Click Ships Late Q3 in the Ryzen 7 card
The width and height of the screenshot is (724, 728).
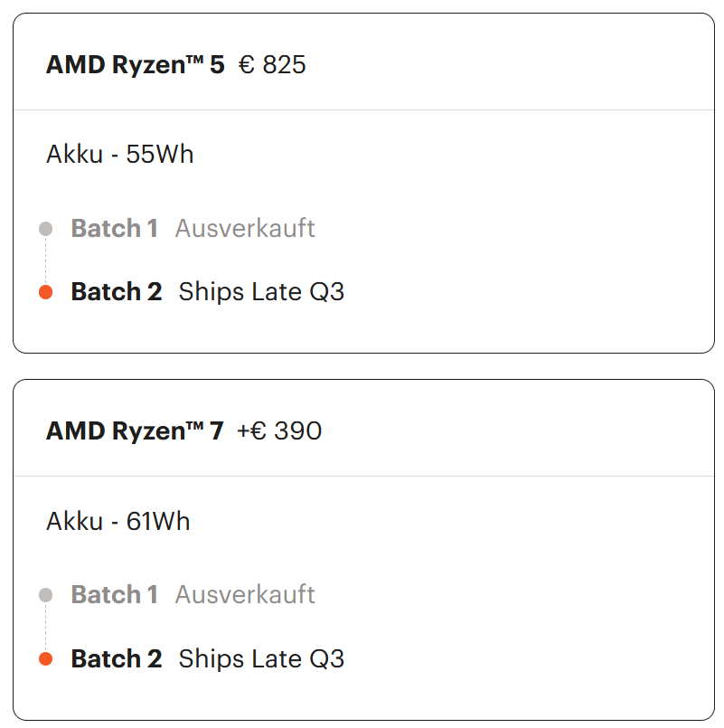pos(261,659)
